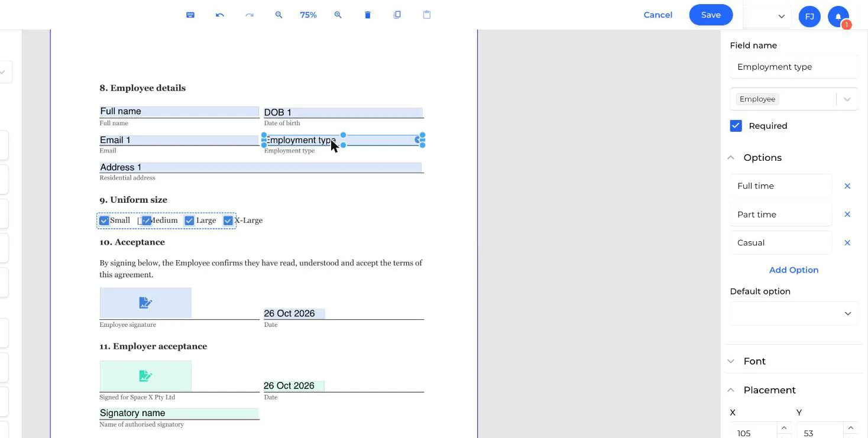The height and width of the screenshot is (438, 868).
Task: Open the FJ user avatar menu
Action: click(809, 16)
